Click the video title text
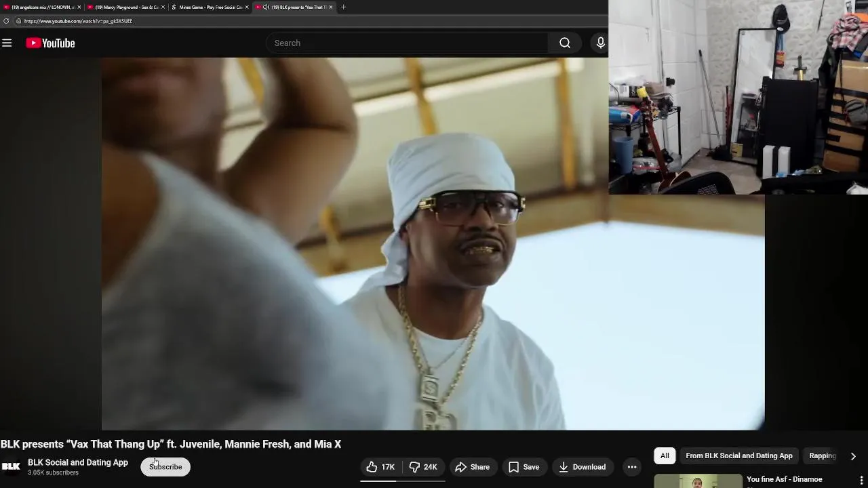868x488 pixels. [171, 445]
